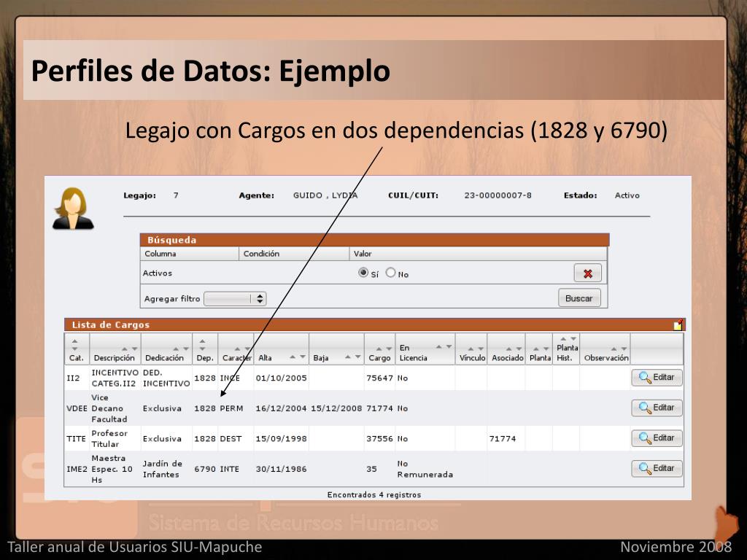Click the 6790 dependency cell
Image resolution: width=747 pixels, height=560 pixels.
(205, 469)
